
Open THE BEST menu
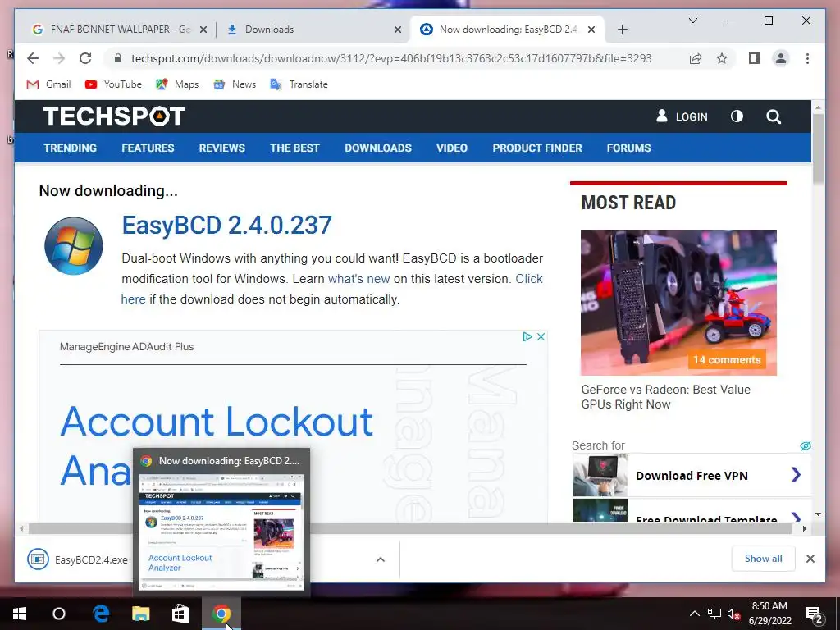click(x=294, y=148)
